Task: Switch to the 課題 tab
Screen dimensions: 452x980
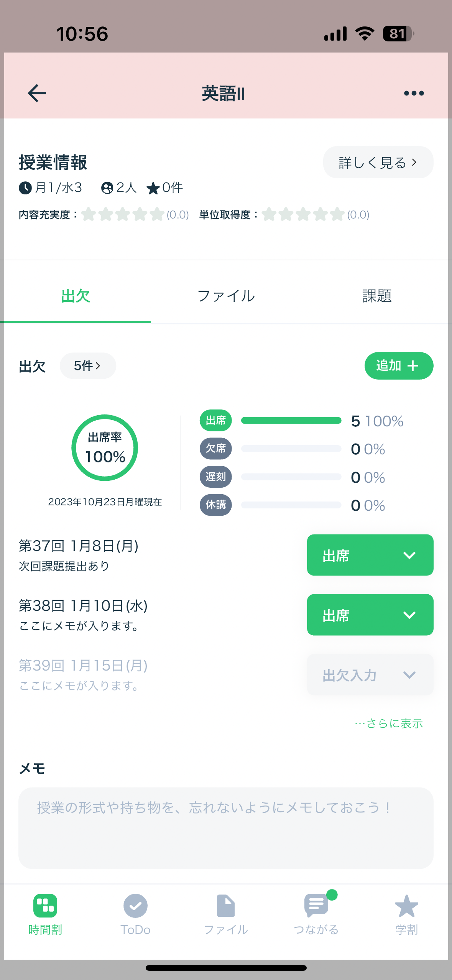Action: (377, 296)
